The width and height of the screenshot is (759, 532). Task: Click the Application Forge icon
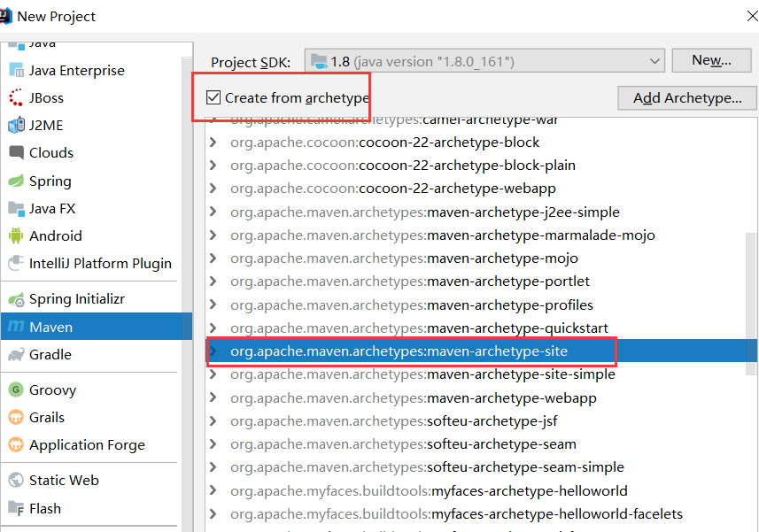16,444
